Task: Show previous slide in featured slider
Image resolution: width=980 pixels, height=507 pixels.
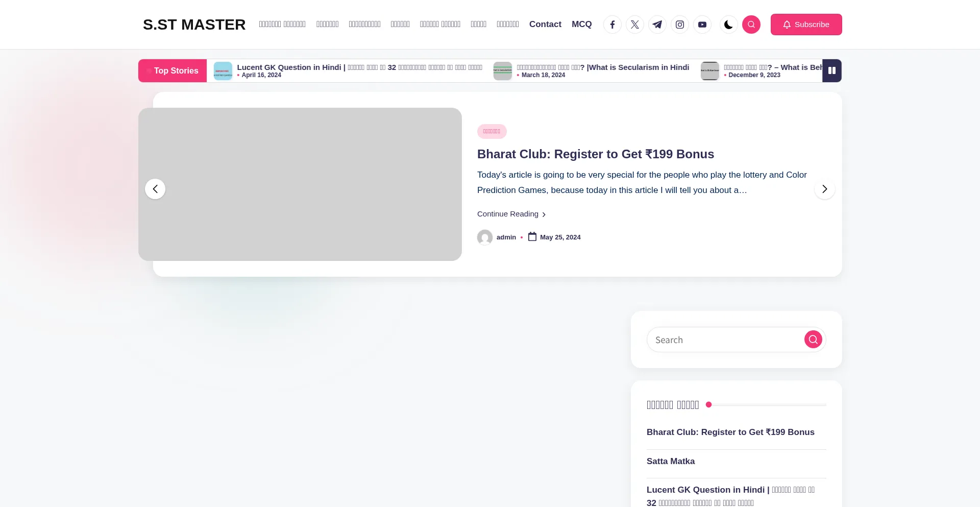Action: 155,189
